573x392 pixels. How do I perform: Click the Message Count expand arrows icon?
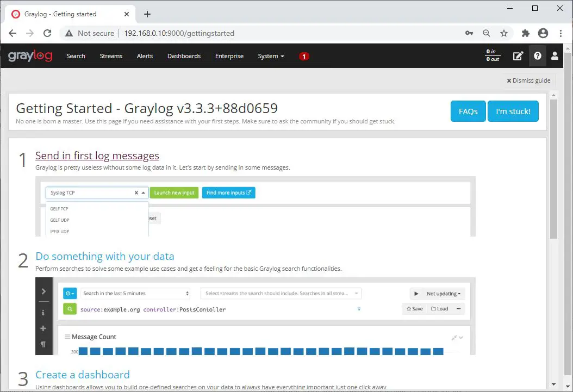(x=454, y=338)
